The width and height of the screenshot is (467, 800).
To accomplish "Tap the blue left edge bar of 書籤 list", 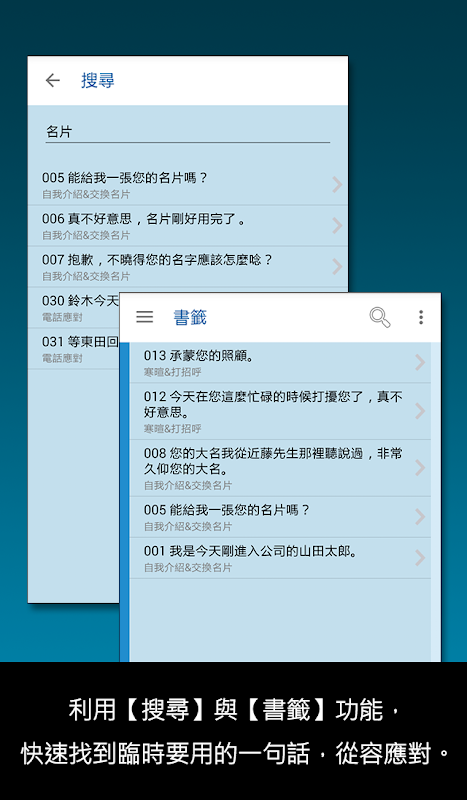I will coord(125,502).
